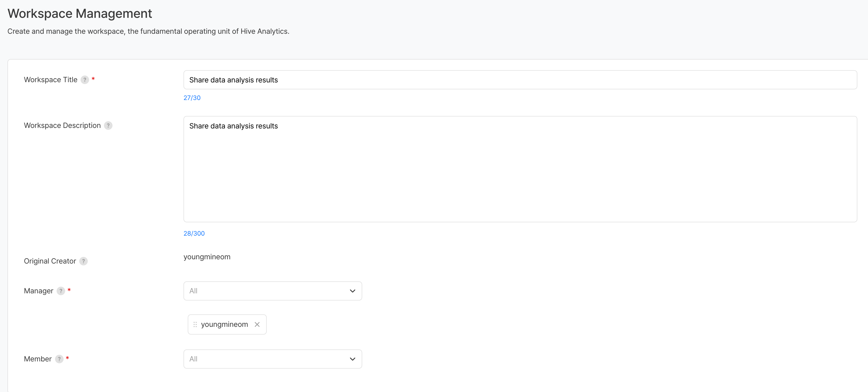Open the Manager dropdown

pos(266,291)
